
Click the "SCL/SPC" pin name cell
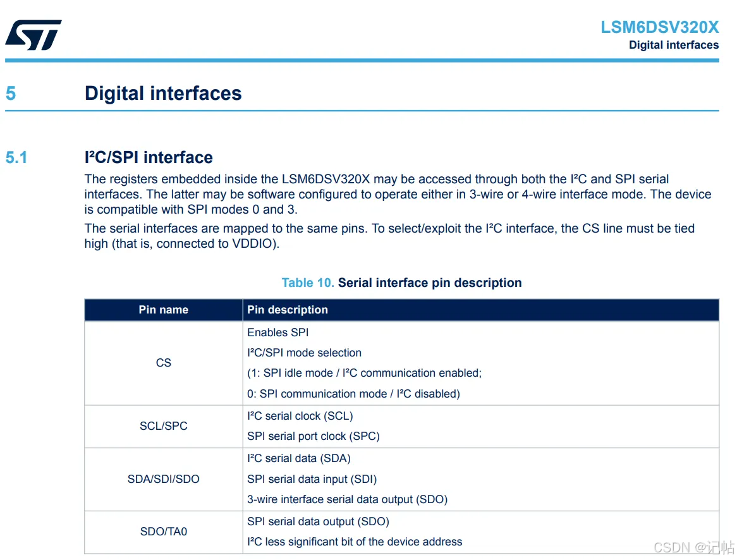click(164, 426)
